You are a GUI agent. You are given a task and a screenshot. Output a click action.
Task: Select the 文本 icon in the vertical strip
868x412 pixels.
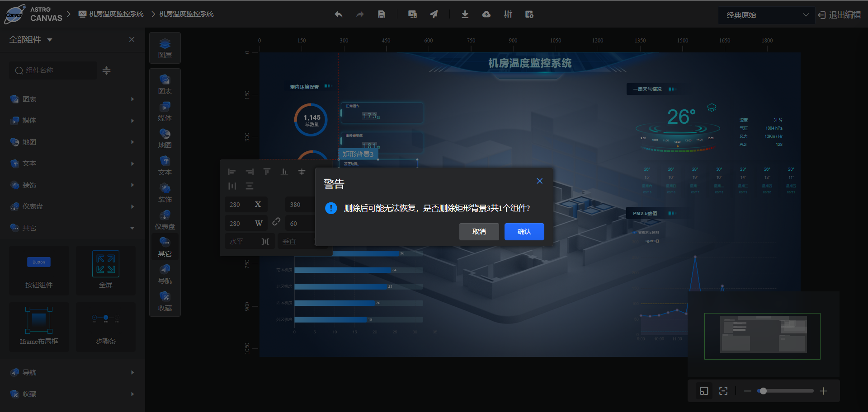(x=165, y=165)
